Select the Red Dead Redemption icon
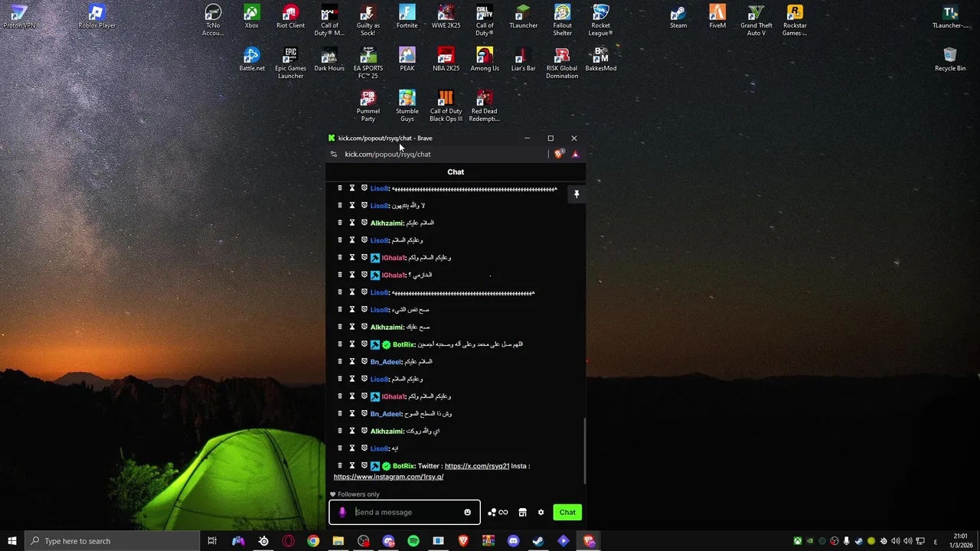Viewport: 980px width, 551px height. pyautogui.click(x=484, y=106)
